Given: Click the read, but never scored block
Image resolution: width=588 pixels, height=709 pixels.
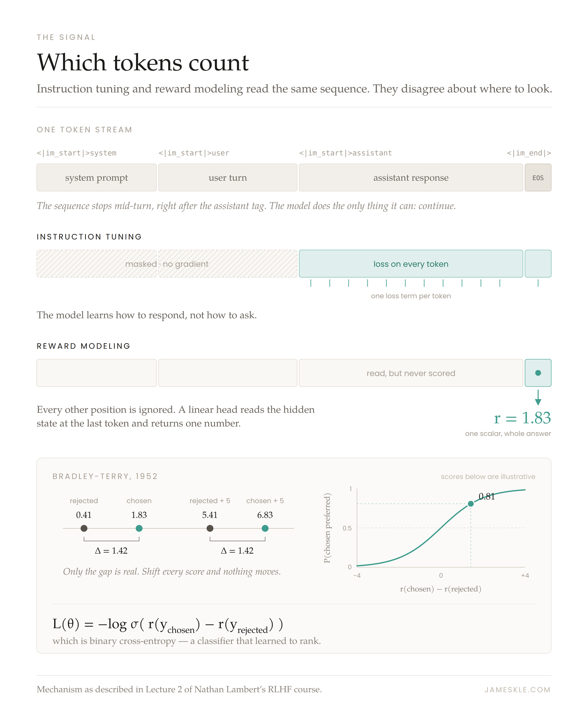Looking at the screenshot, I should pos(411,373).
